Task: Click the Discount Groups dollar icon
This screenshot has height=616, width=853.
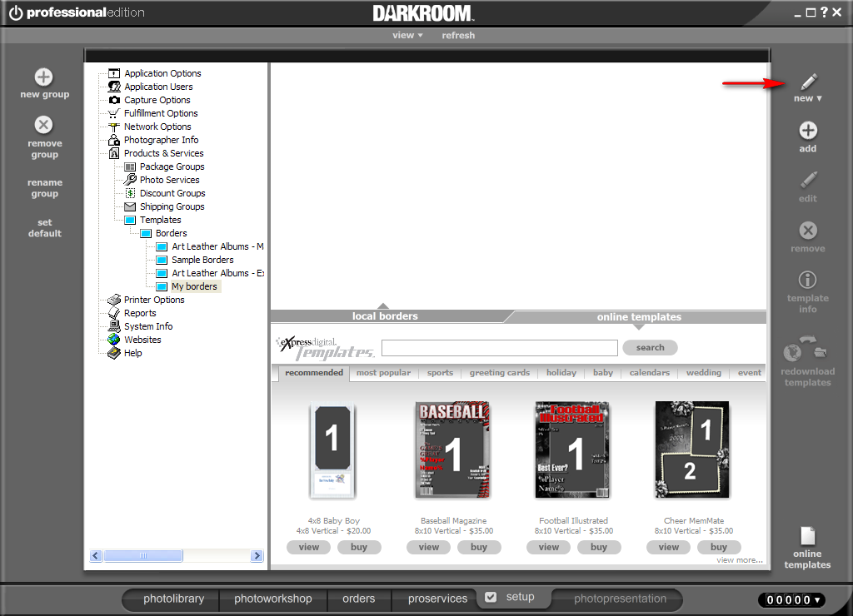Action: pyautogui.click(x=130, y=193)
